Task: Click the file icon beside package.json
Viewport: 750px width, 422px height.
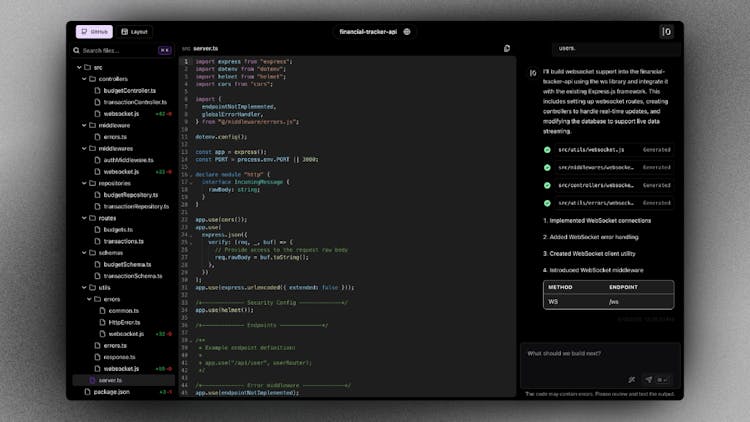Action: click(x=87, y=392)
